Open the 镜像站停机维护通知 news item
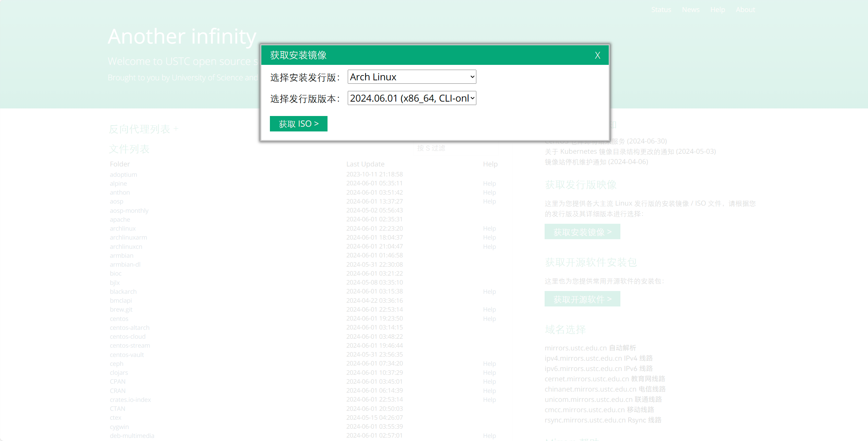The width and height of the screenshot is (868, 441). [x=596, y=162]
